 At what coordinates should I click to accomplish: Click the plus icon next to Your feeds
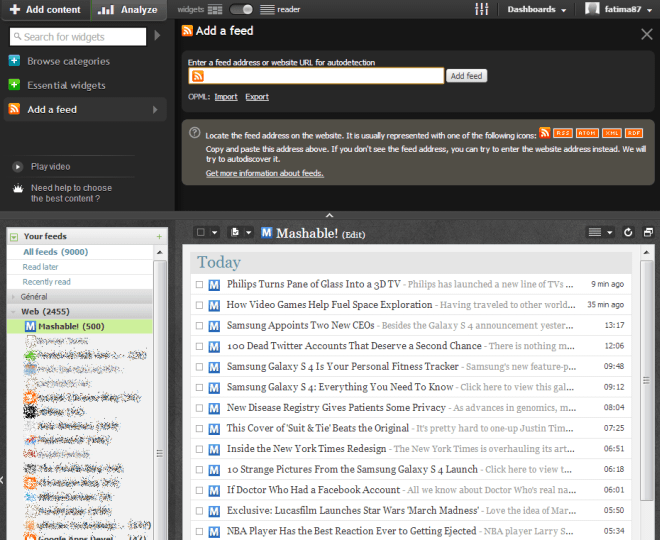tap(159, 236)
